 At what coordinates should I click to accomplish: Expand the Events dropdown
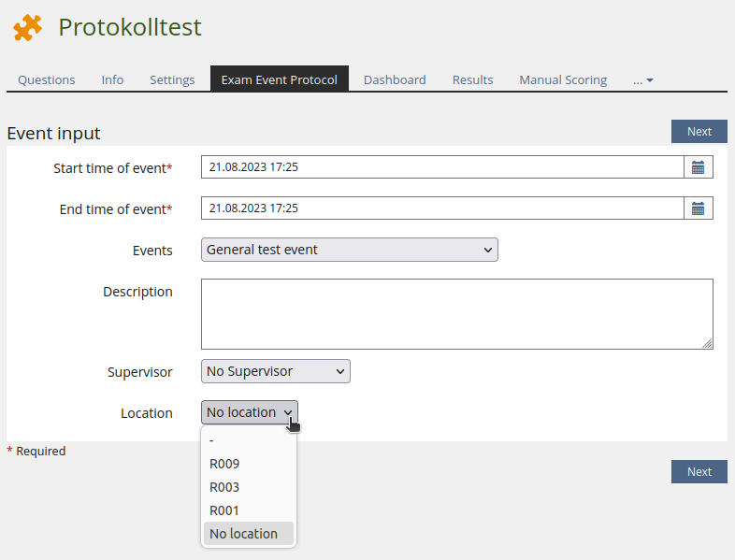pyautogui.click(x=349, y=250)
